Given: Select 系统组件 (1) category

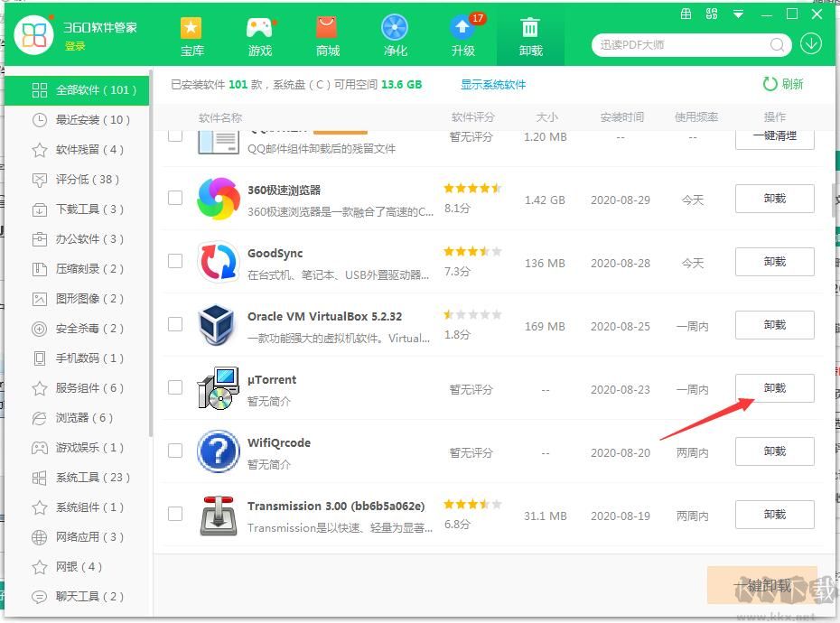Looking at the screenshot, I should click(77, 507).
